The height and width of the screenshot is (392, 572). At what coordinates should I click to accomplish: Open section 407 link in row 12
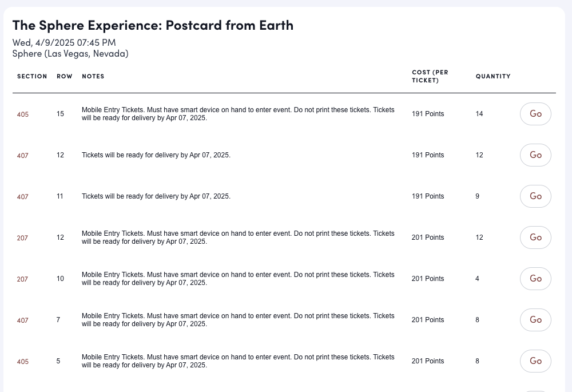tap(22, 156)
